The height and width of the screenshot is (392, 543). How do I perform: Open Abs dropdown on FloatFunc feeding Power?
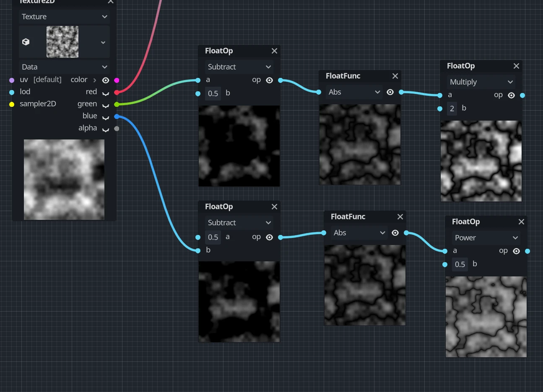(359, 232)
